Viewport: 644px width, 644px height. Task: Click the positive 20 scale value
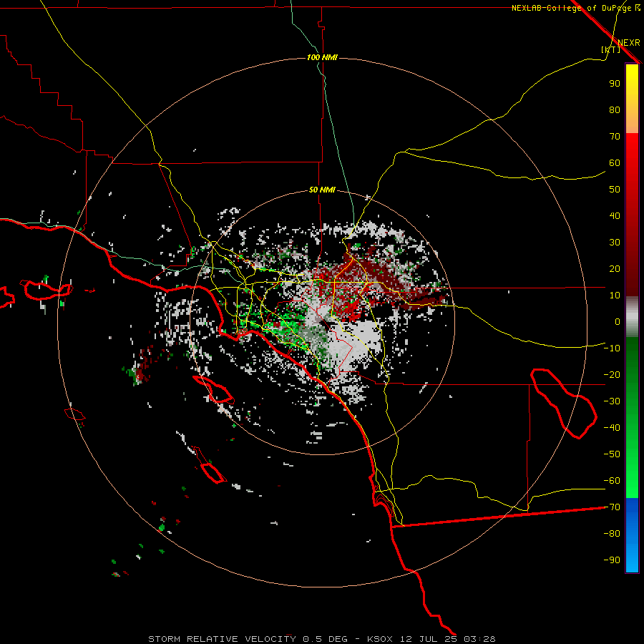615,269
